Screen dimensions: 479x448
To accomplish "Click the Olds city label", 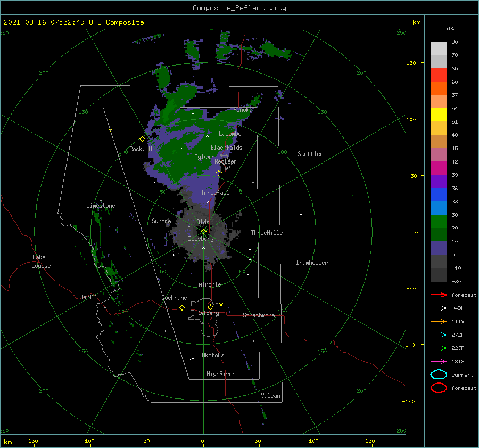I will 203,222.
